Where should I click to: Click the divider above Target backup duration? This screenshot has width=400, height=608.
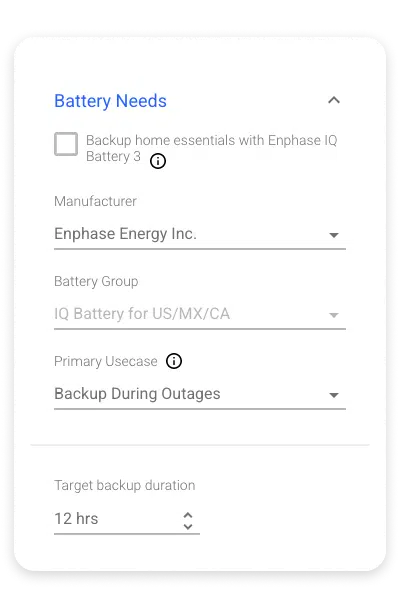[x=200, y=445]
